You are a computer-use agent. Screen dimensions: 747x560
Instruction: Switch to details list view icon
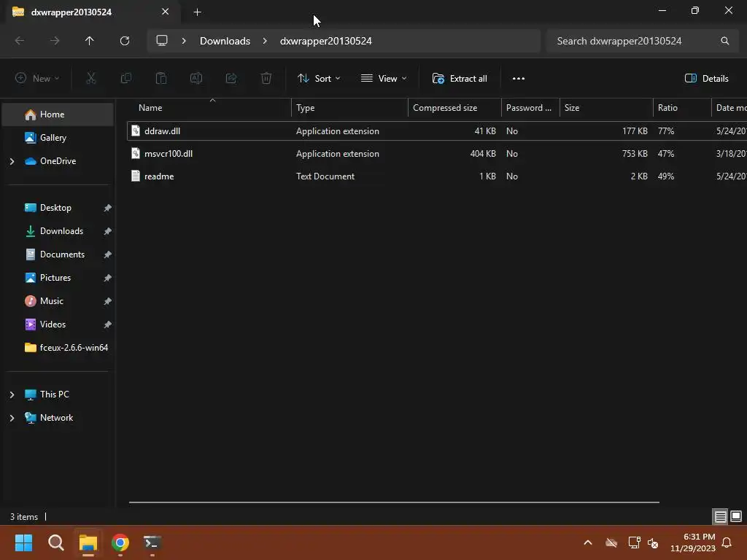click(x=720, y=516)
